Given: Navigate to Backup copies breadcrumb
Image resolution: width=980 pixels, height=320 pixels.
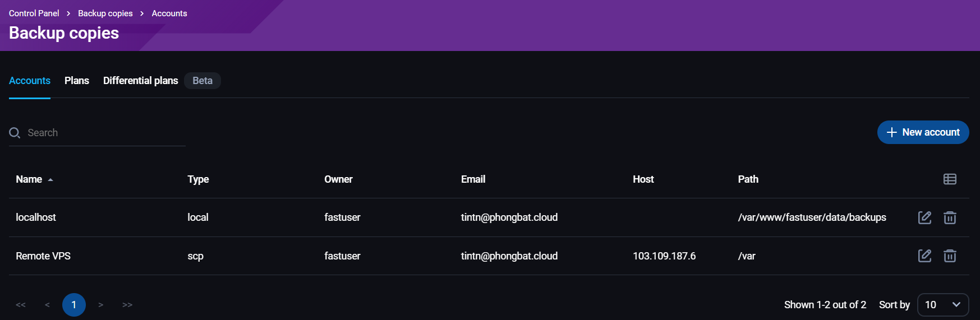Looking at the screenshot, I should click(x=105, y=13).
